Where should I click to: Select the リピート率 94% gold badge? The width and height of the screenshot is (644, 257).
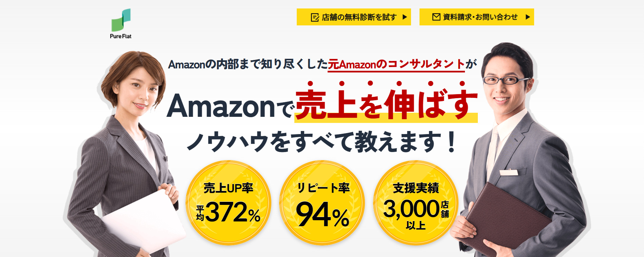322,202
